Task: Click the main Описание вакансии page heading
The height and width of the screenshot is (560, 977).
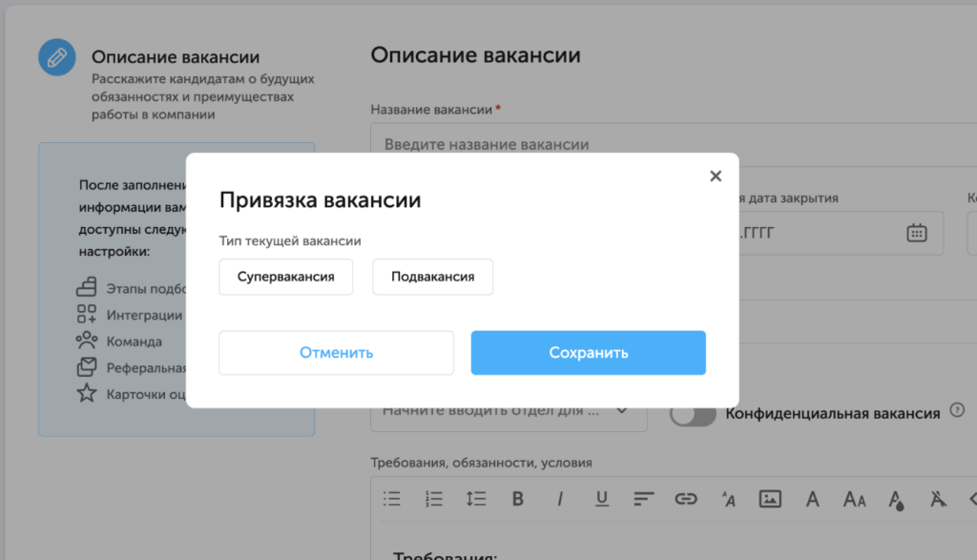Action: pos(475,55)
